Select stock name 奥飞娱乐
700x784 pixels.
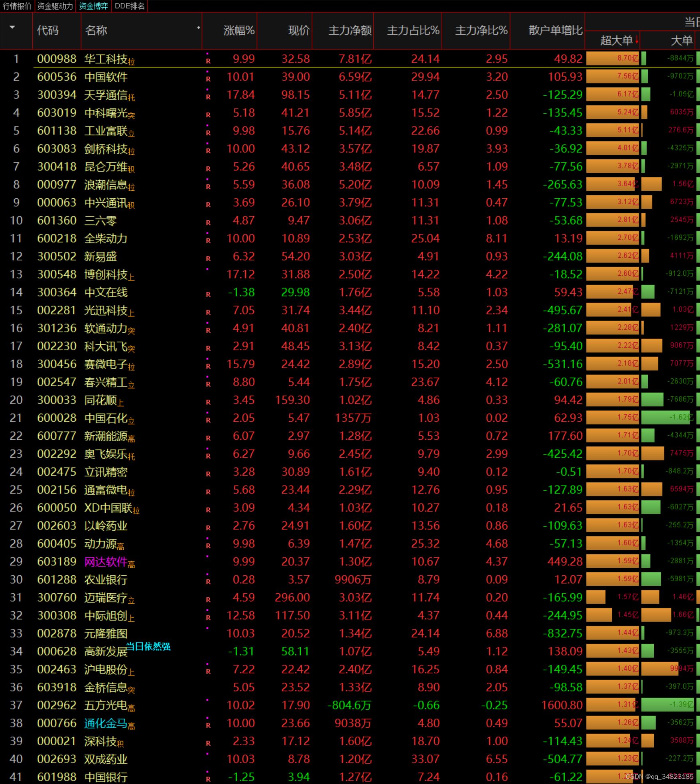pos(106,454)
